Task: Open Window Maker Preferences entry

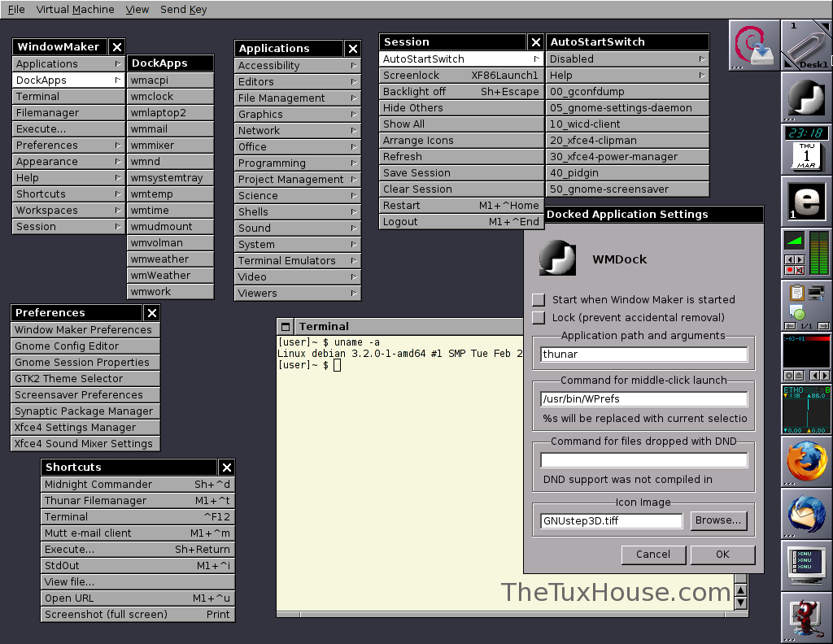Action: (x=85, y=329)
